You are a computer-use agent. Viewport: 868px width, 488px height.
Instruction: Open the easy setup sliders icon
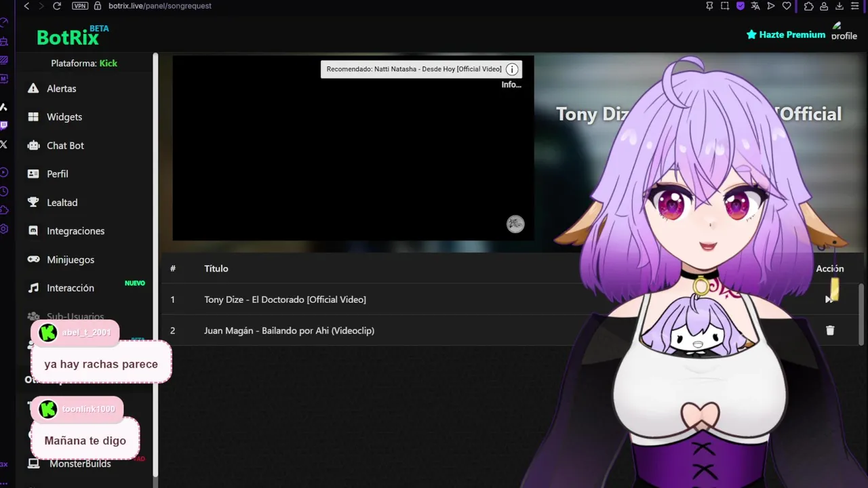click(855, 6)
